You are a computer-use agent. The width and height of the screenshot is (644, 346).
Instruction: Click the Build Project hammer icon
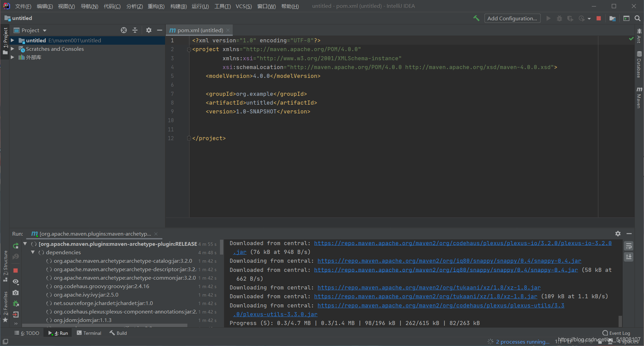[476, 18]
